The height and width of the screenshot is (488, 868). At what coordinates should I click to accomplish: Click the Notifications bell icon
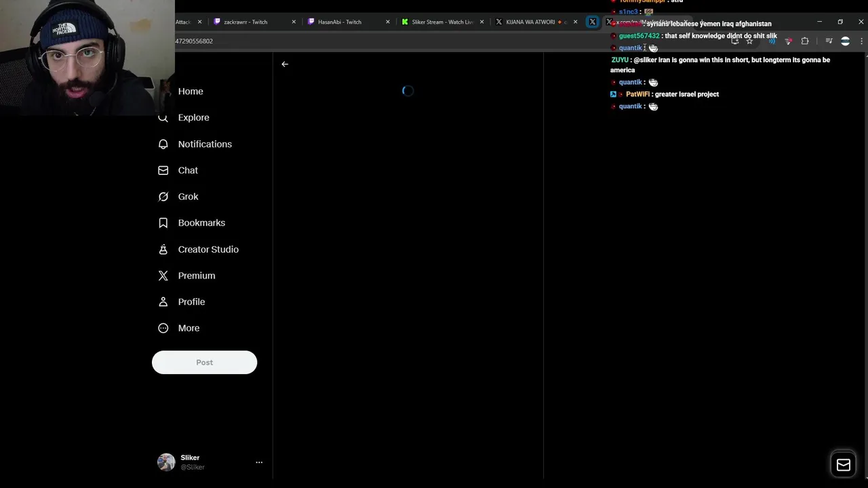tap(163, 144)
